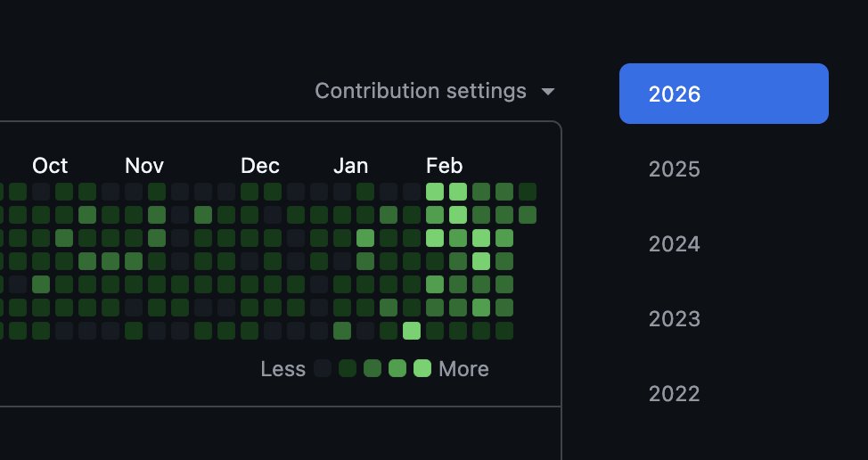Click the More legend label
Screen dimensions: 868x460
(x=464, y=369)
